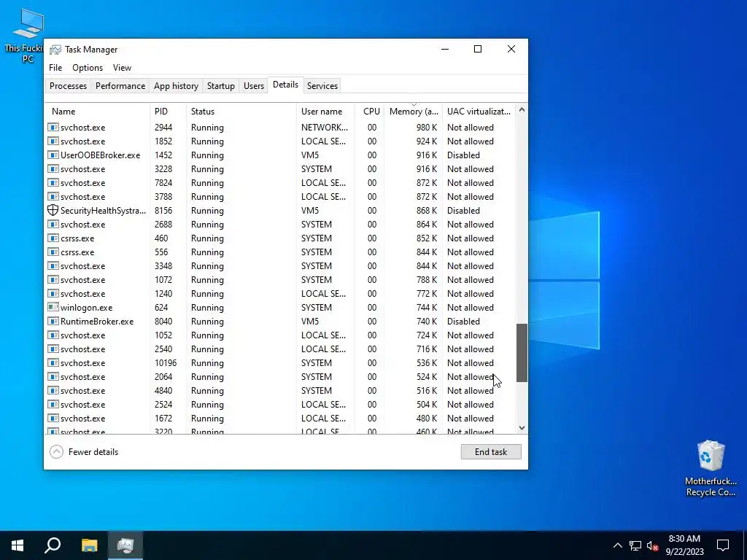Image resolution: width=747 pixels, height=560 pixels.
Task: Click the UserOOBEBroker.exe process icon
Action: (x=53, y=155)
